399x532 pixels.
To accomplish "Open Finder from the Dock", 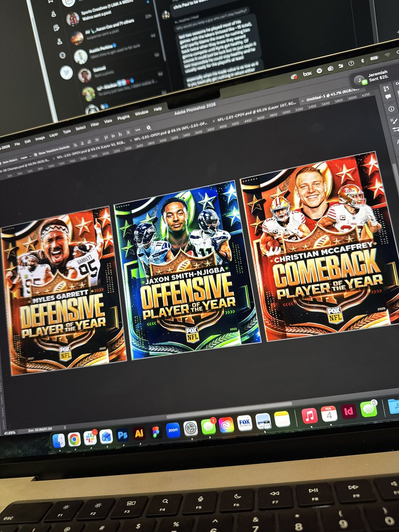I will (x=59, y=441).
